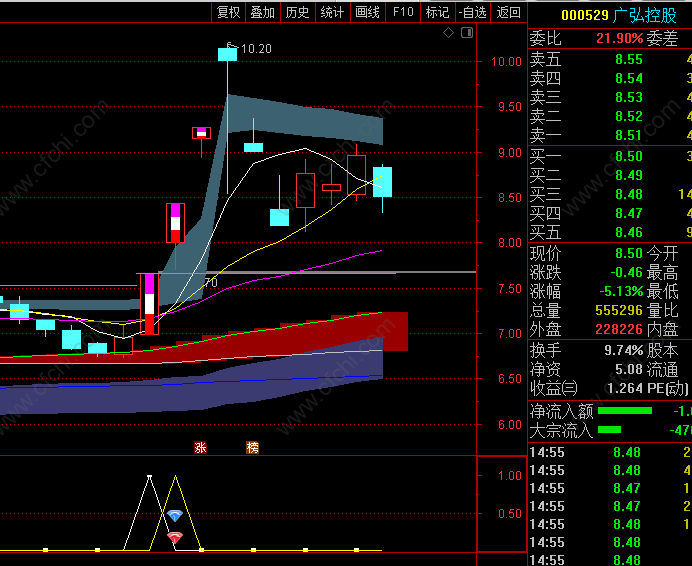
Task: Toggle the side panel layout icon
Action: point(467,32)
